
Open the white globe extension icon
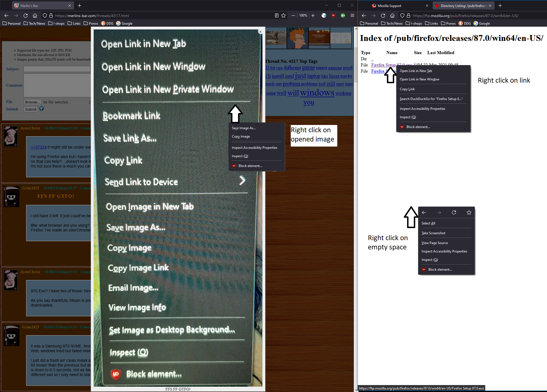[x=324, y=16]
